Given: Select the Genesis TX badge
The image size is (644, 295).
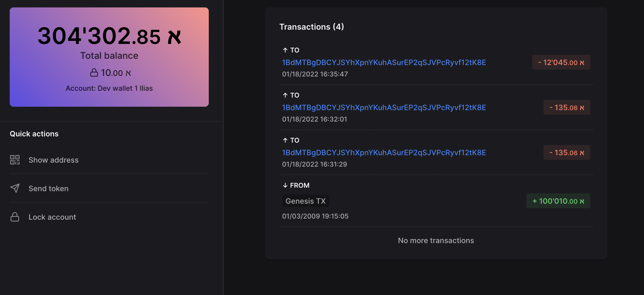Looking at the screenshot, I should (305, 201).
